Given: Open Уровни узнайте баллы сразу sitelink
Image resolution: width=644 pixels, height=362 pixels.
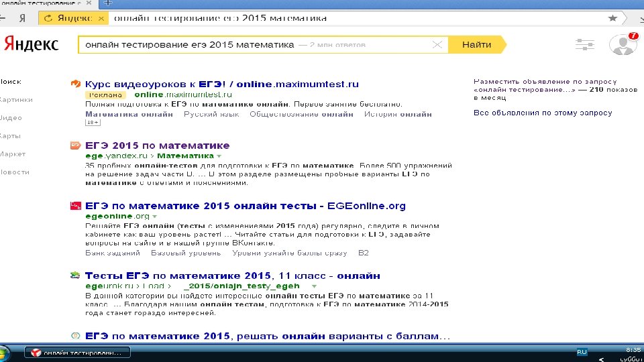Looking at the screenshot, I should [290, 253].
